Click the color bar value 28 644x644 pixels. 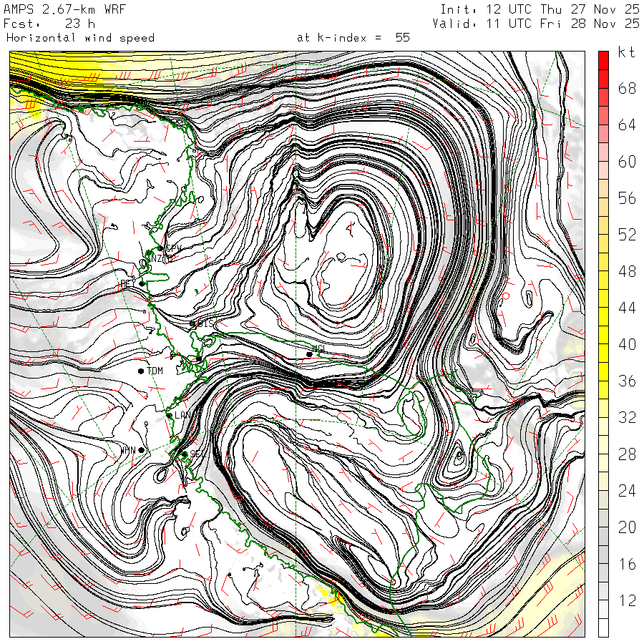coord(627,454)
